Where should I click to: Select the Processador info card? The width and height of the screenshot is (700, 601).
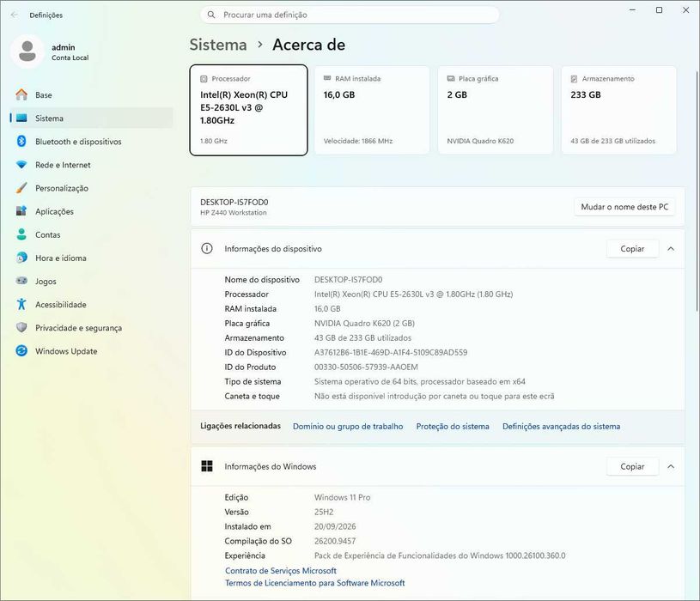(249, 110)
